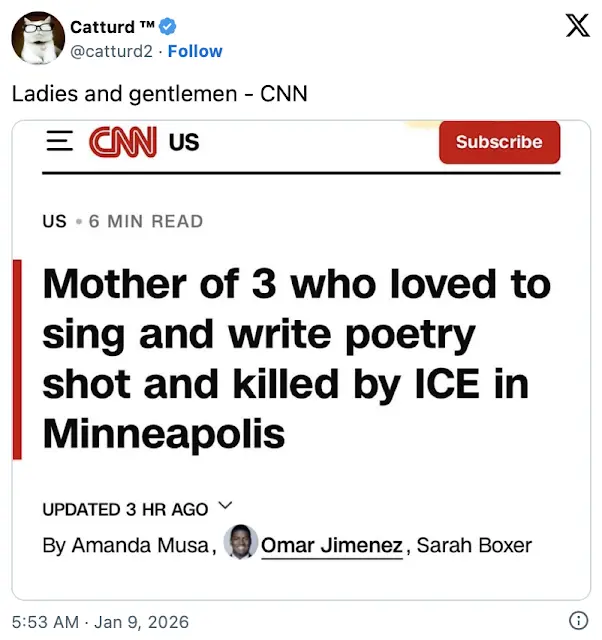Image resolution: width=602 pixels, height=640 pixels.
Task: Select the US section label next to CNN logo
Action: pyautogui.click(x=184, y=142)
